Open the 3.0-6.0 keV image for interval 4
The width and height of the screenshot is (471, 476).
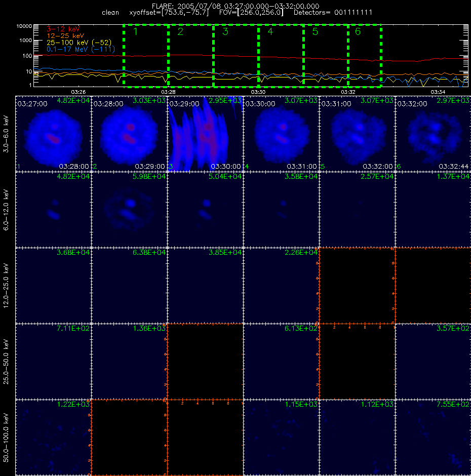[281, 134]
